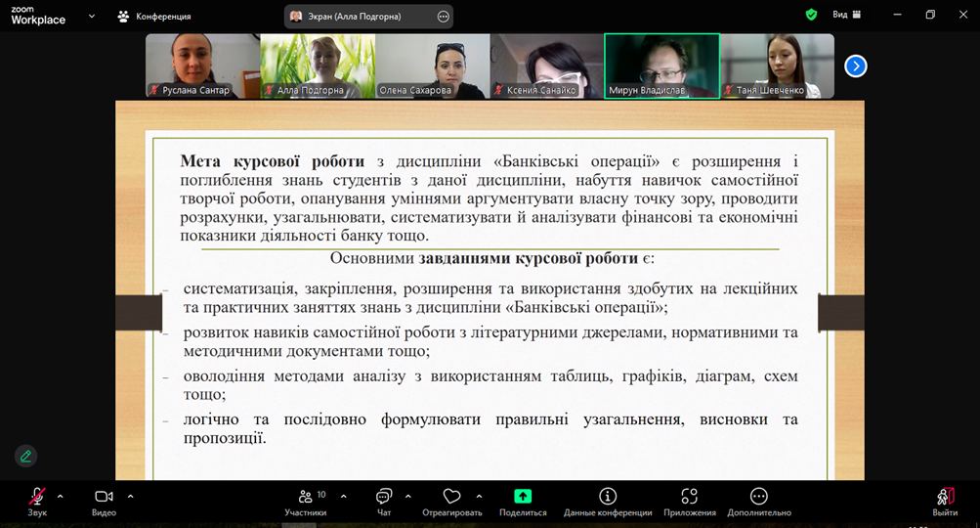The height and width of the screenshot is (528, 980).
Task: Select Олена Сахарова video thumbnail
Action: [x=433, y=66]
